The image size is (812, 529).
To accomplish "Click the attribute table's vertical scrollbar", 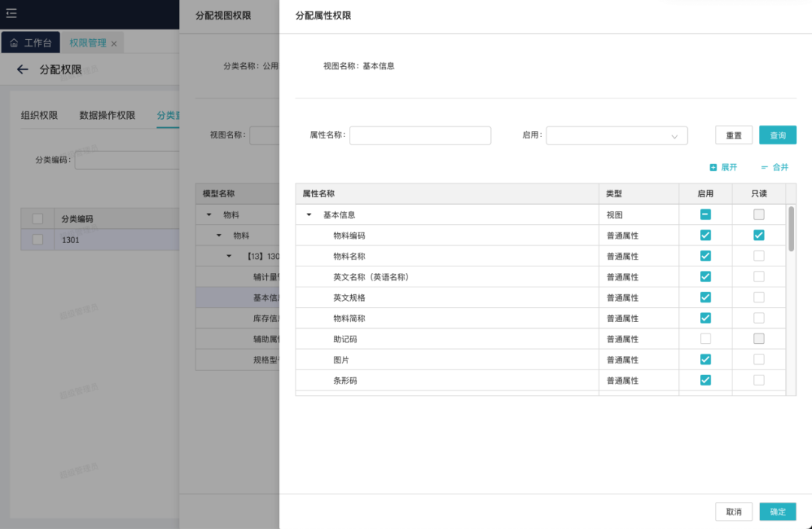I will [x=791, y=230].
